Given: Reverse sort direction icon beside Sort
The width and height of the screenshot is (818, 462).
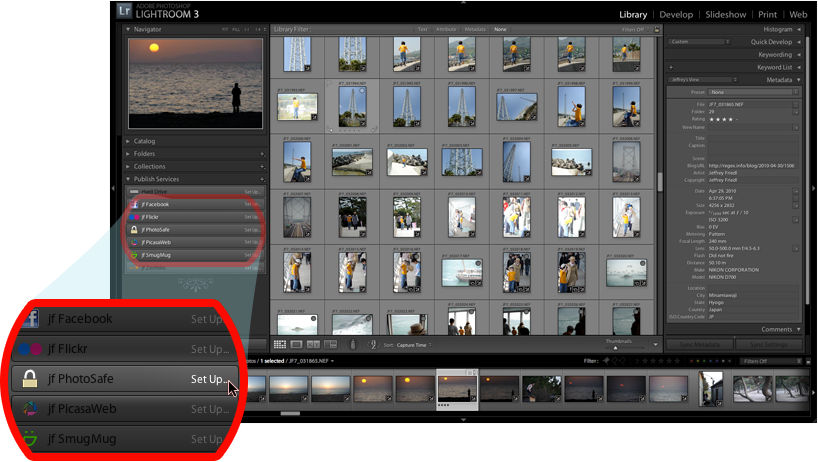Looking at the screenshot, I should point(372,345).
